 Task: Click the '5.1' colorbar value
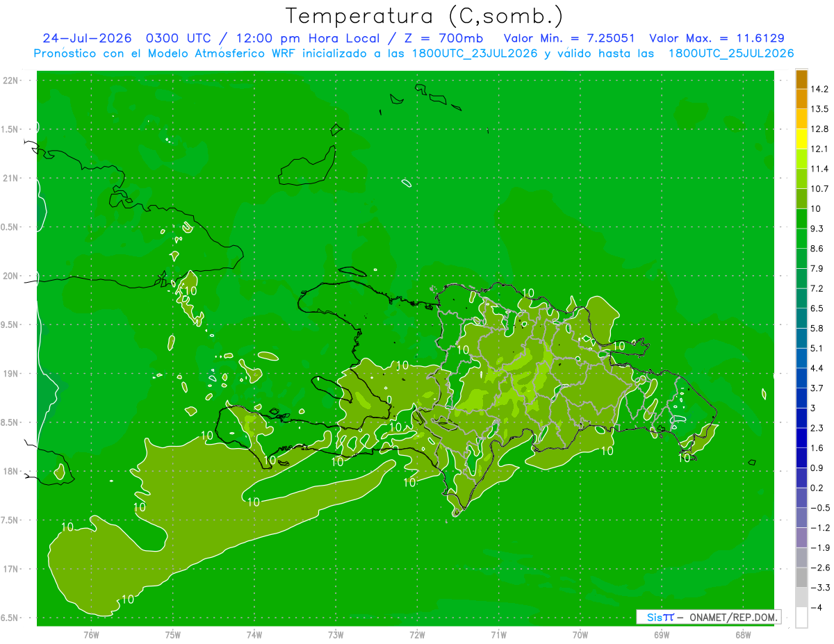pos(817,348)
